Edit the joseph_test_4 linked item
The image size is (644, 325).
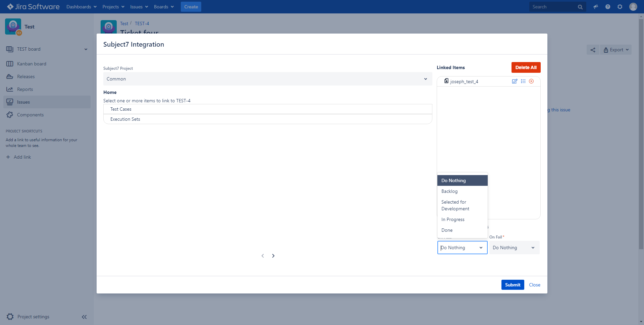[515, 82]
